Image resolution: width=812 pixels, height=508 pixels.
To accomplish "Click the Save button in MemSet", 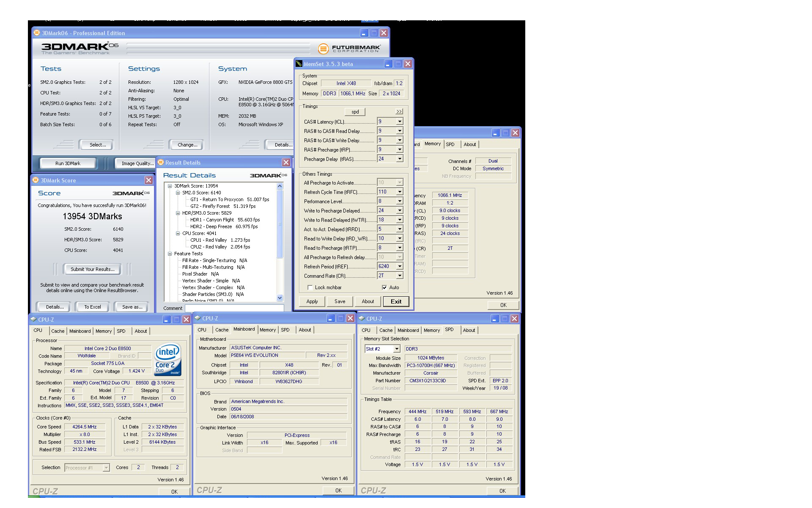I will [x=340, y=301].
